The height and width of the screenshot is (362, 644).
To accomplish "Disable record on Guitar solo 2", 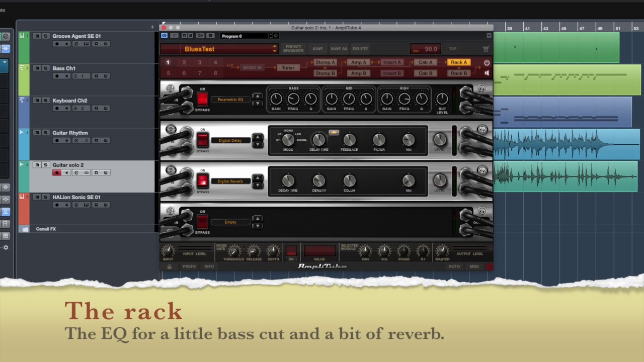I will [57, 172].
